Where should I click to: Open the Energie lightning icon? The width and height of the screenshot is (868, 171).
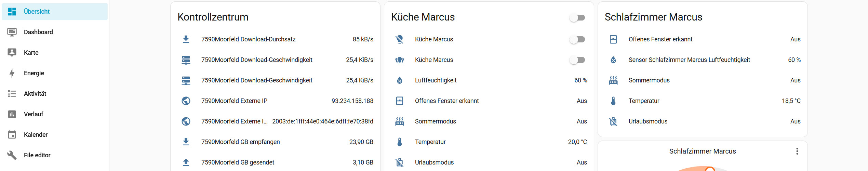(x=12, y=73)
